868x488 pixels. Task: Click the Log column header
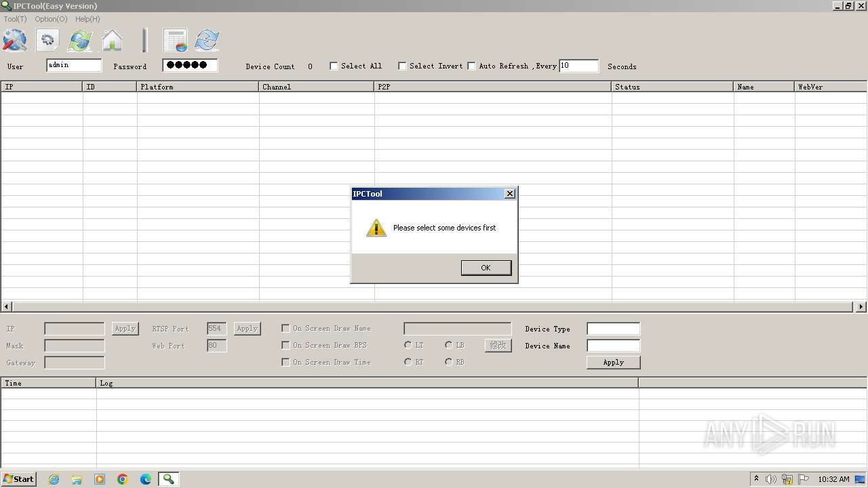coord(368,383)
